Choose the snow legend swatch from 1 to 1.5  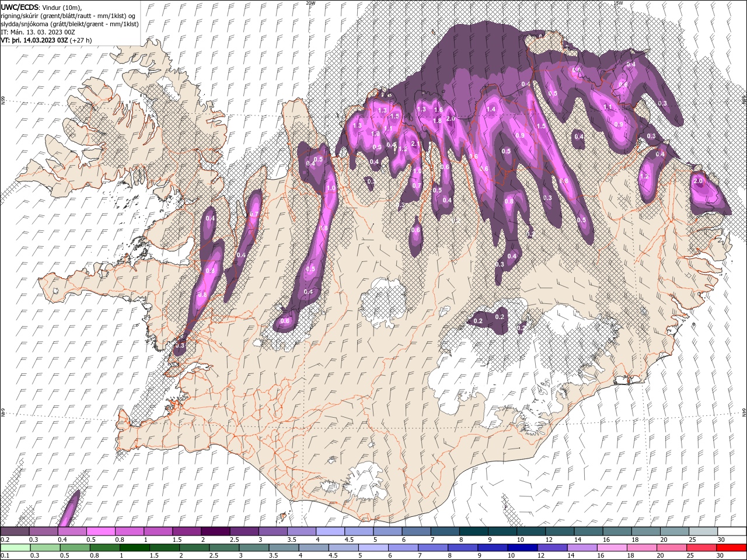coord(158,531)
